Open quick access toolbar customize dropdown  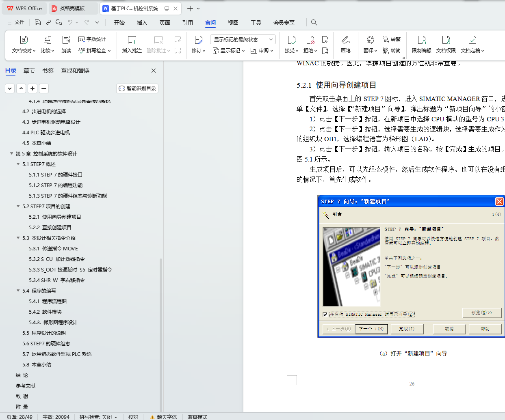tap(97, 22)
